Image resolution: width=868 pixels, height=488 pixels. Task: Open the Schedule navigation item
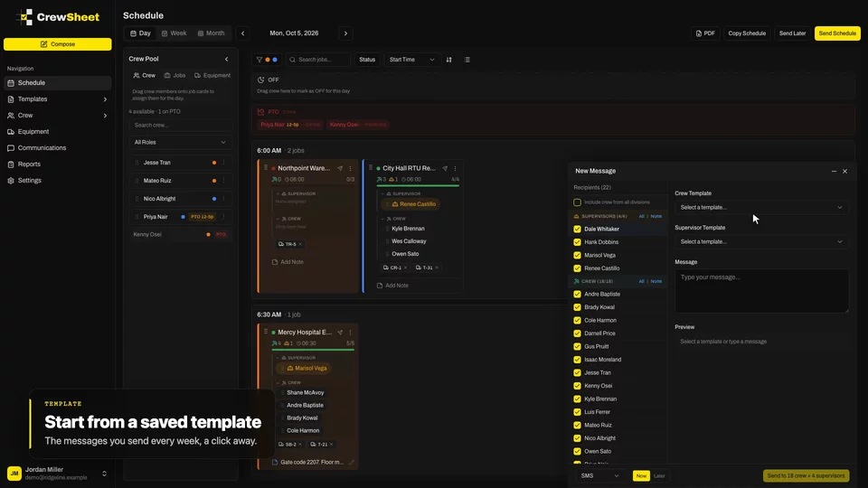57,83
